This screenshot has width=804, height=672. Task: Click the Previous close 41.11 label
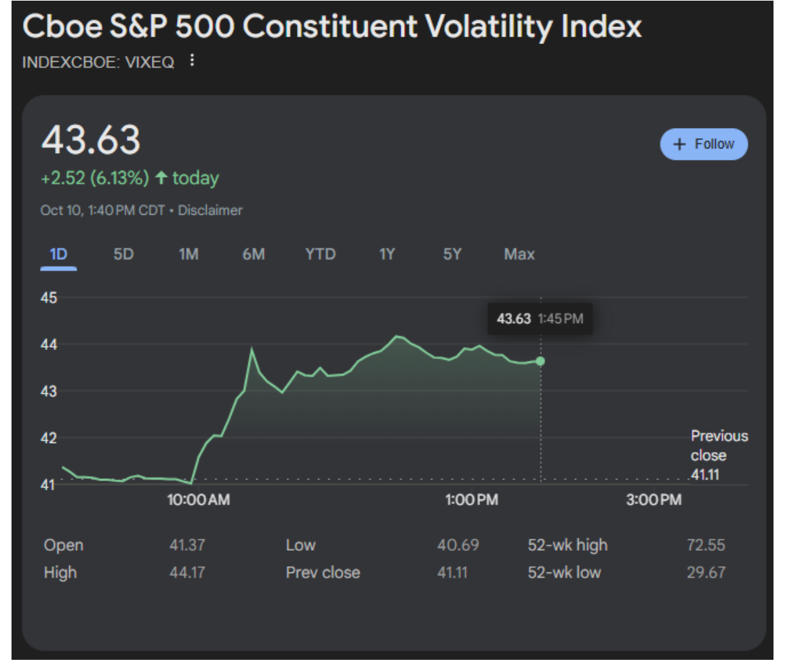click(x=719, y=455)
